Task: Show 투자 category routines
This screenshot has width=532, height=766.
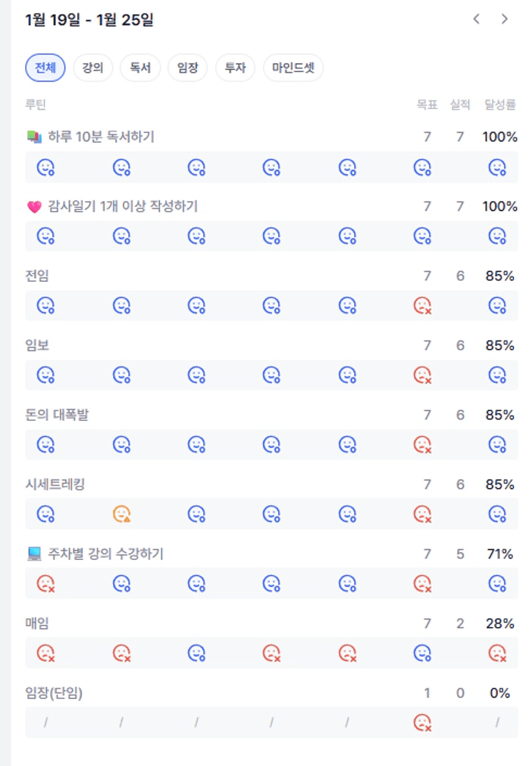Action: coord(235,68)
